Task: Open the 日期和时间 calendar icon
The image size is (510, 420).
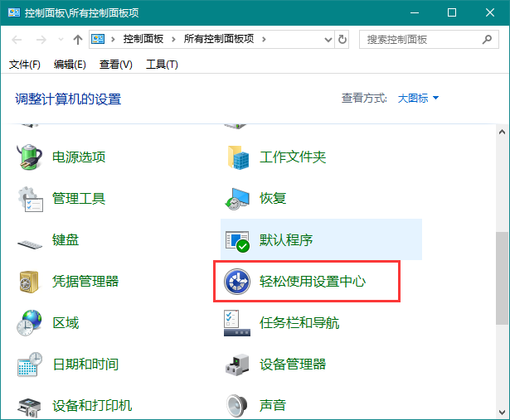Action: [x=30, y=364]
